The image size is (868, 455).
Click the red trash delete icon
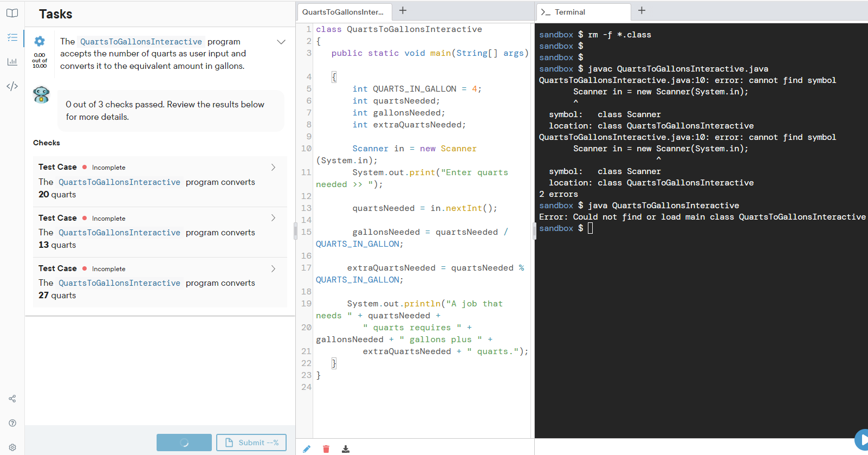pyautogui.click(x=326, y=448)
